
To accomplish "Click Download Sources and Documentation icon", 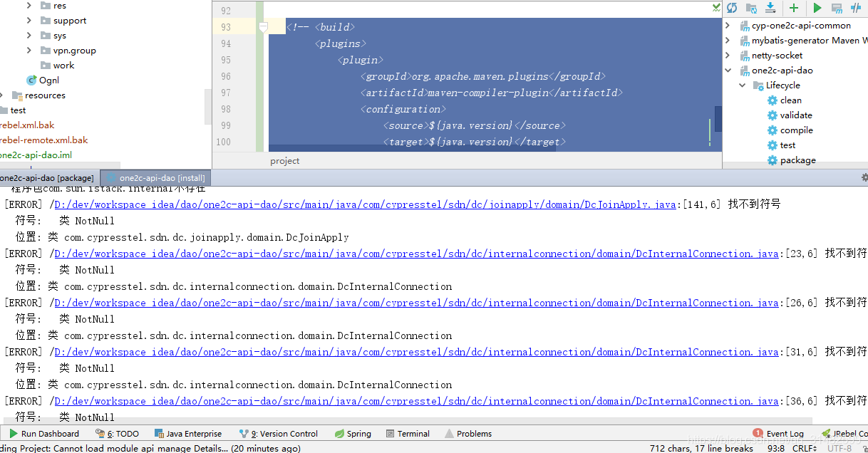I will (770, 8).
